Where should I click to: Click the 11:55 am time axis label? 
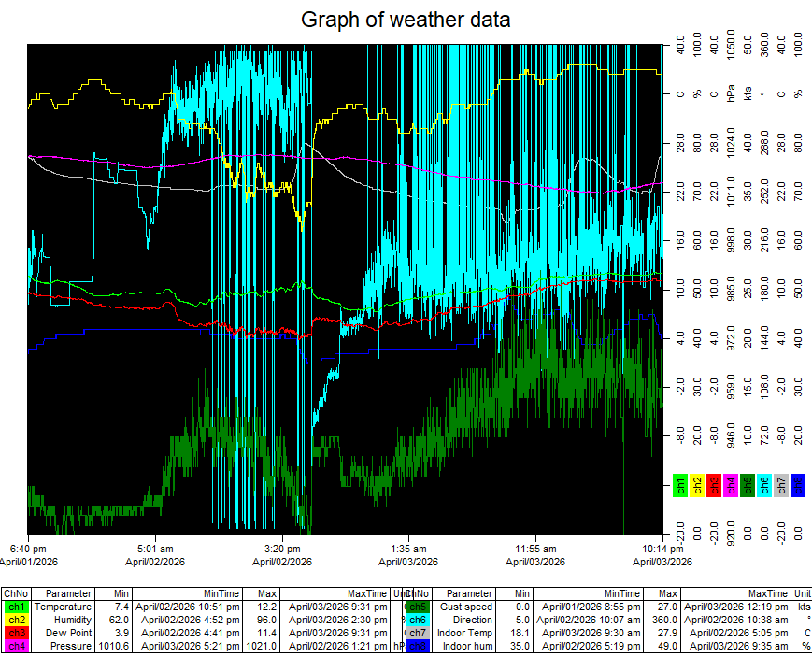[x=536, y=549]
